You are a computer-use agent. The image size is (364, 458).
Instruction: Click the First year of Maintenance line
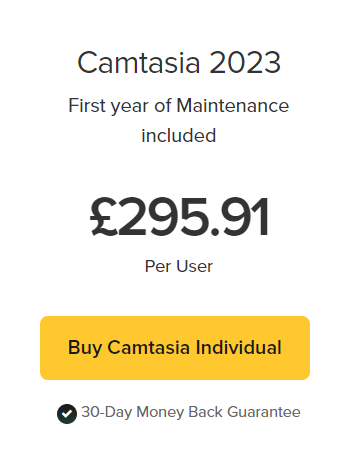pos(179,106)
